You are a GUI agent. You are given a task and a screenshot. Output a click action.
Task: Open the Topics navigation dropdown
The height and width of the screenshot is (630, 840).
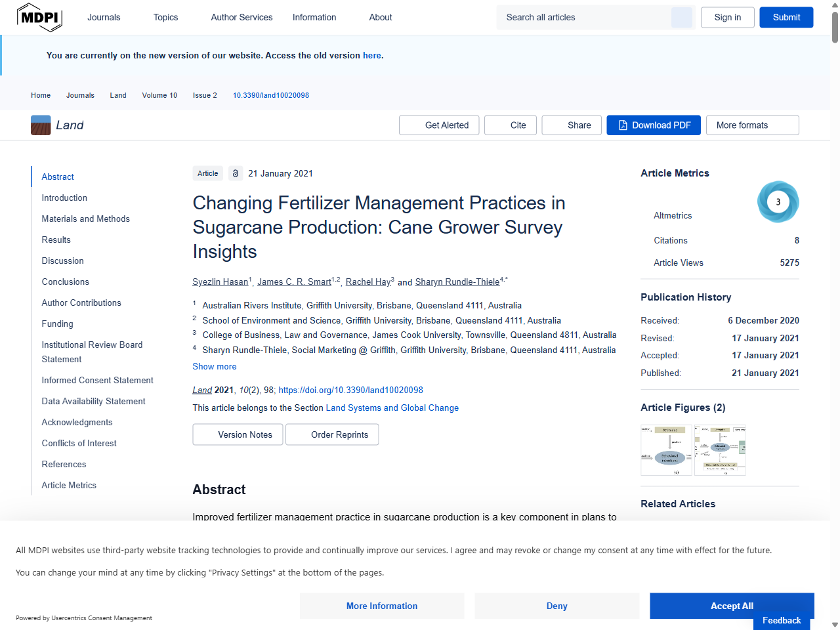click(165, 17)
